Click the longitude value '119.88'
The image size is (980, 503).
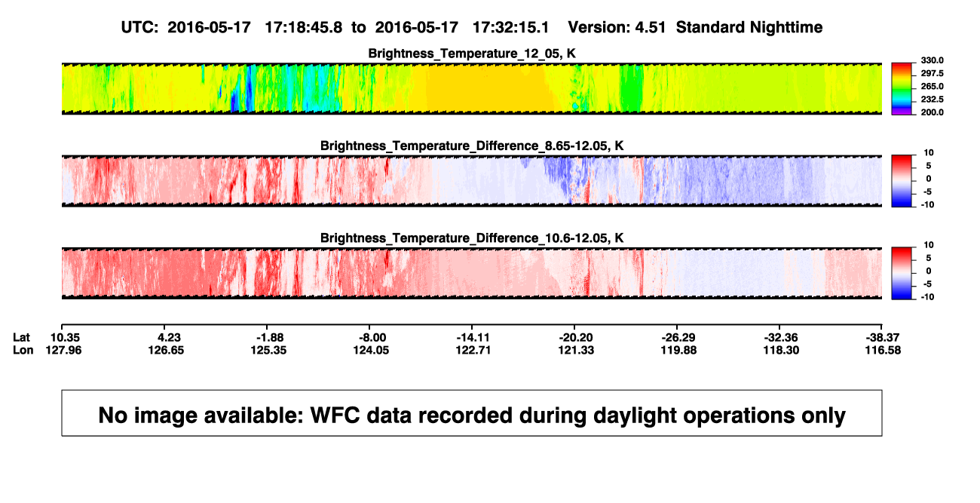[679, 350]
